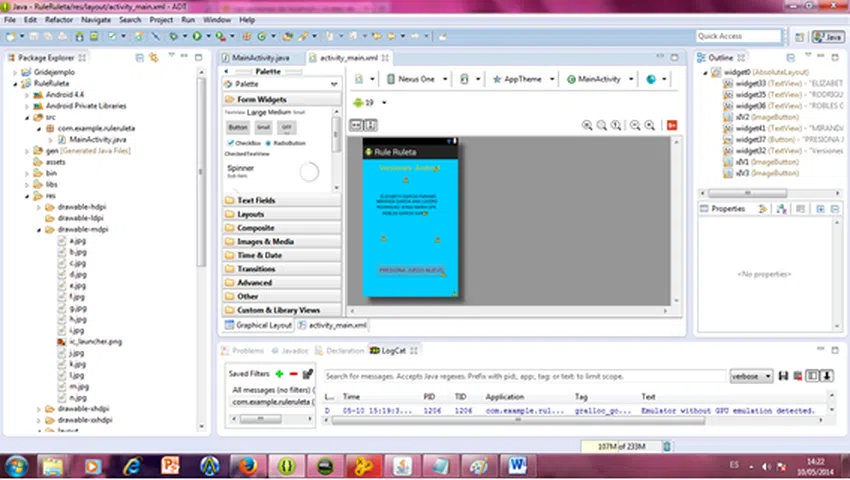
Task: Open the Refactor menu
Action: 59,20
